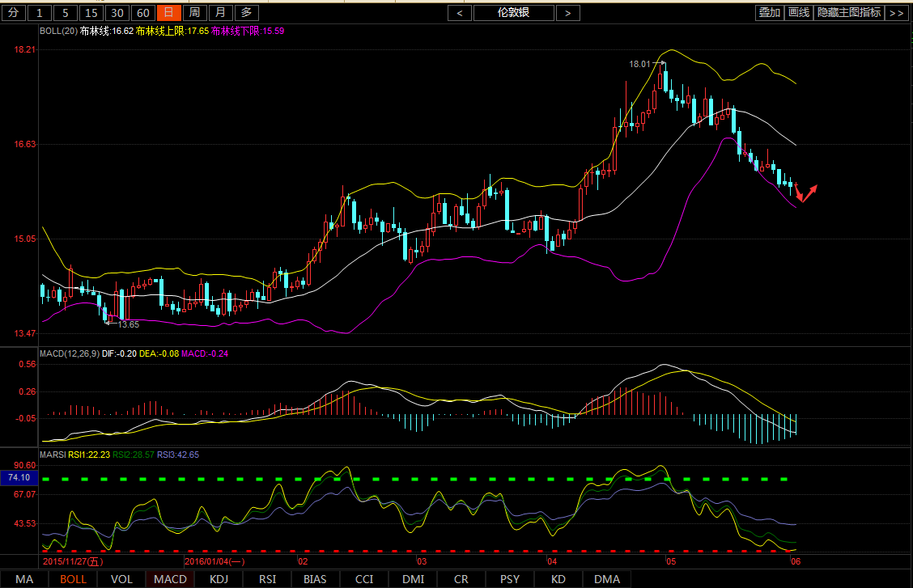Switch to 月 monthly chart
Viewport: 913px width, 588px height.
pos(220,13)
